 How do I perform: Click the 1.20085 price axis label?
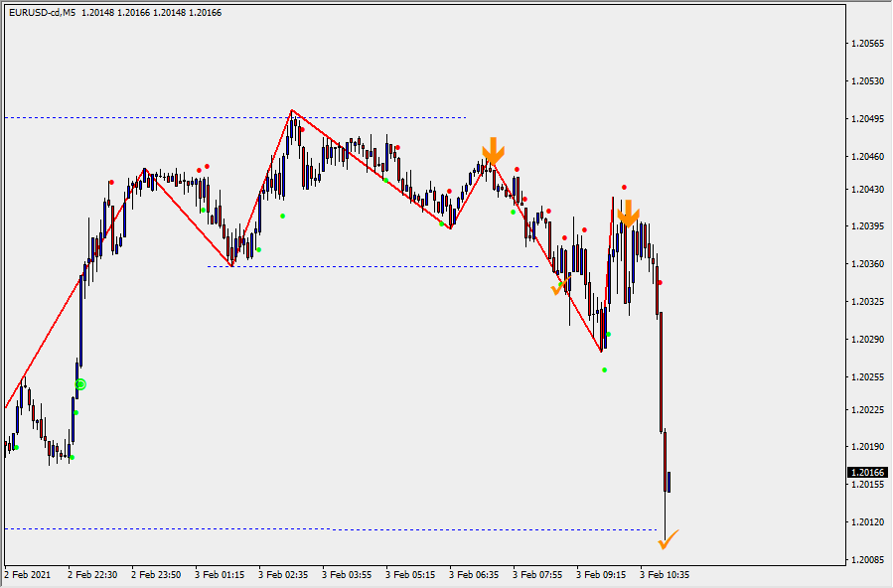tap(868, 560)
